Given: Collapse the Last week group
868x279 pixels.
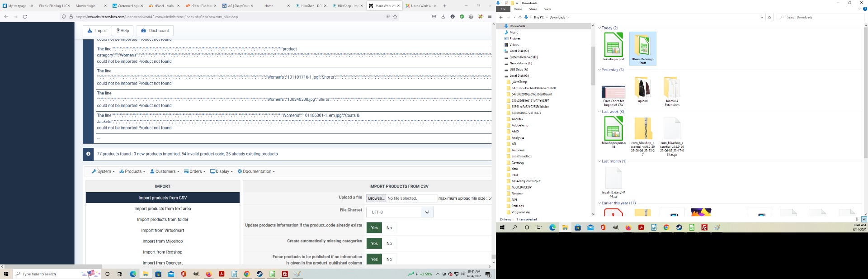Looking at the screenshot, I should point(599,112).
